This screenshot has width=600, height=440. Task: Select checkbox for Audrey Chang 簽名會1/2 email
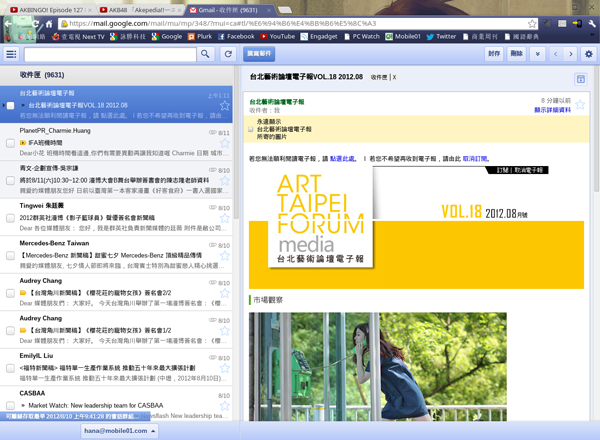tap(10, 331)
